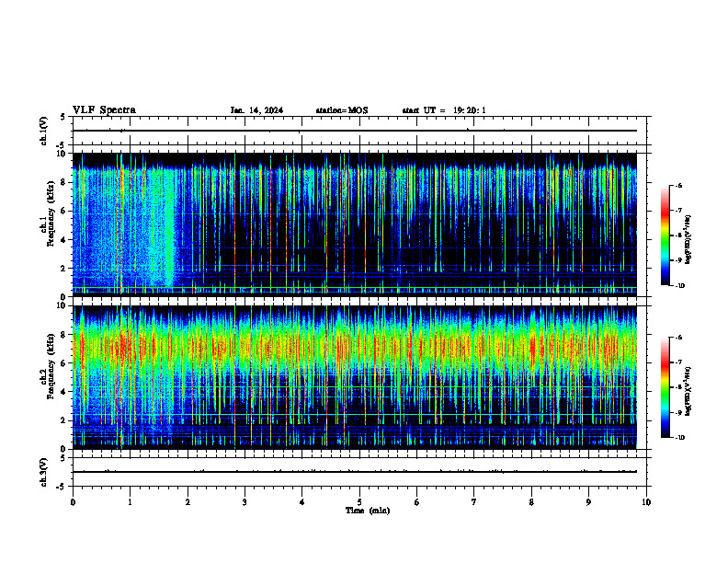Screen dimensions: 728x563
Task: Click the "4" tick on the time axis
Action: tap(302, 502)
